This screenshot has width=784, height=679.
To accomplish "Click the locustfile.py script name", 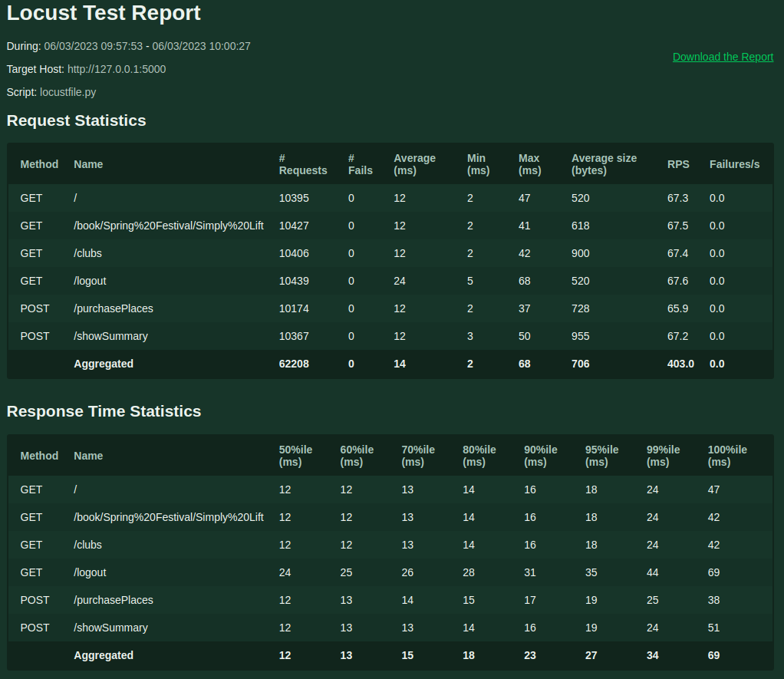I will 68,92.
